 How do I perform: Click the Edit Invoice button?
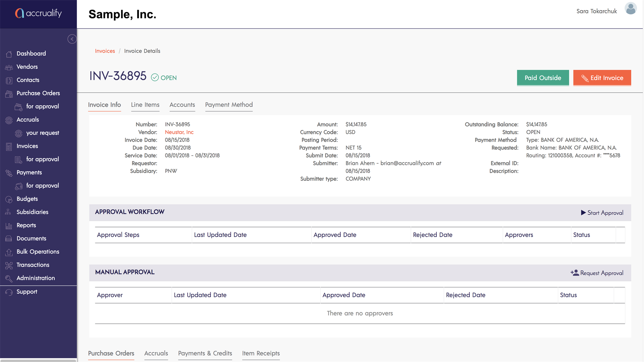(x=602, y=78)
